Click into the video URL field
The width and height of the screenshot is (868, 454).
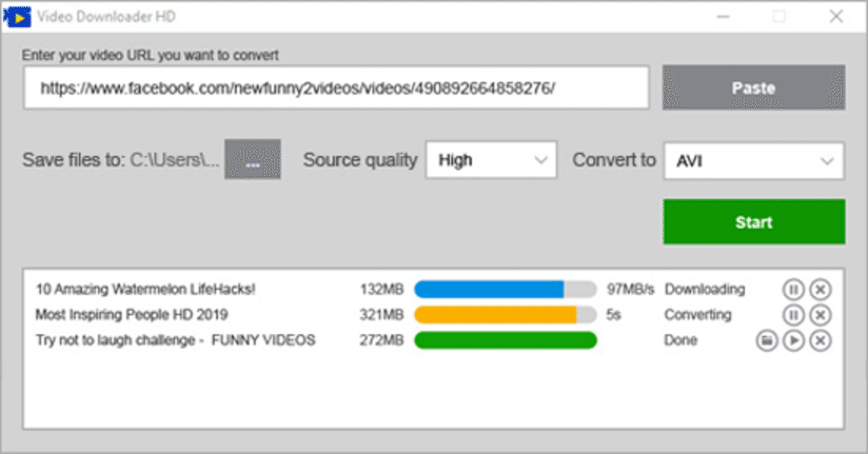[336, 88]
